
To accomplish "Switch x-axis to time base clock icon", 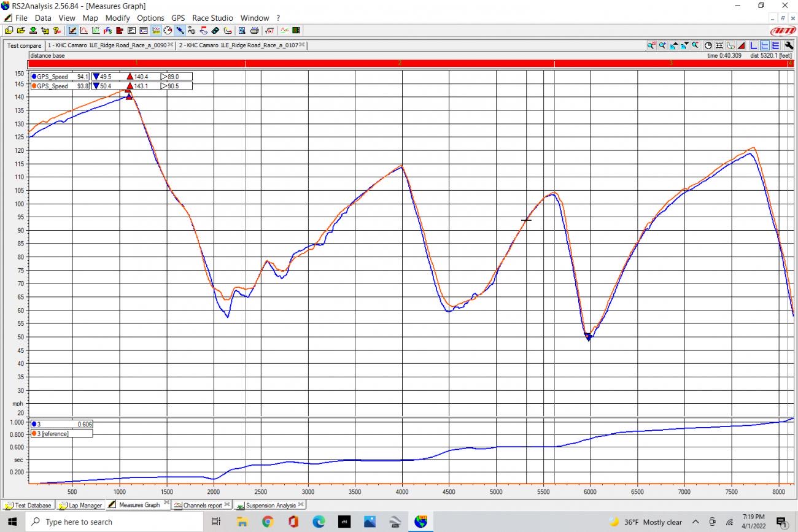I will tap(708, 45).
